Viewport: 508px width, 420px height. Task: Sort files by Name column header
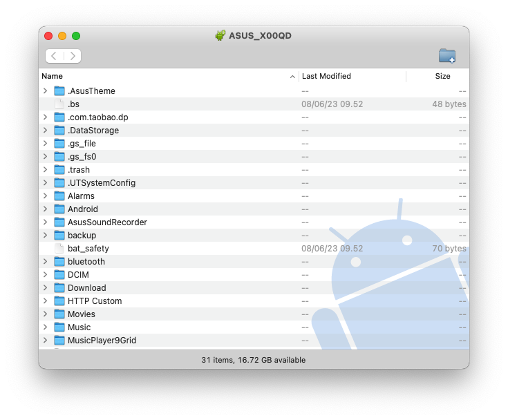(53, 77)
